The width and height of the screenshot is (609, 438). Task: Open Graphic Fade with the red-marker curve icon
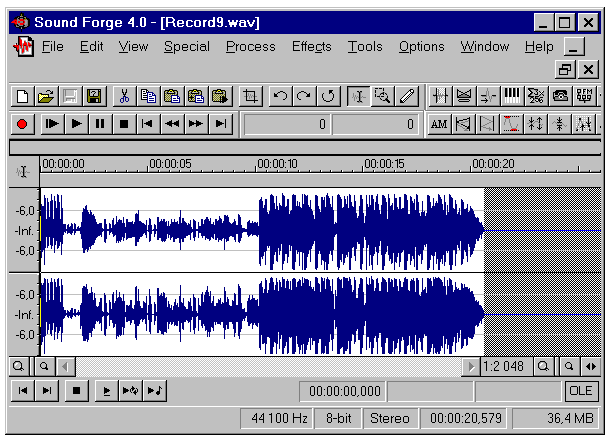tap(512, 124)
